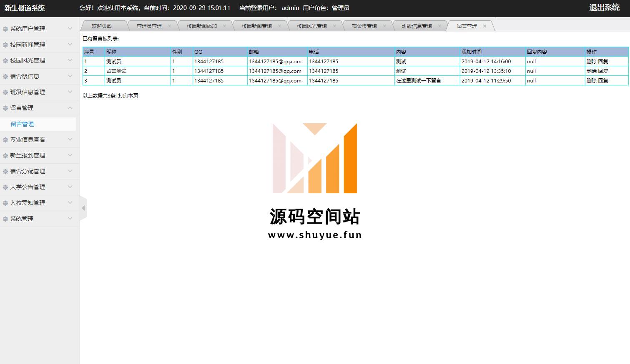630x364 pixels.
Task: Close the 班级信息查询 tab
Action: click(439, 26)
